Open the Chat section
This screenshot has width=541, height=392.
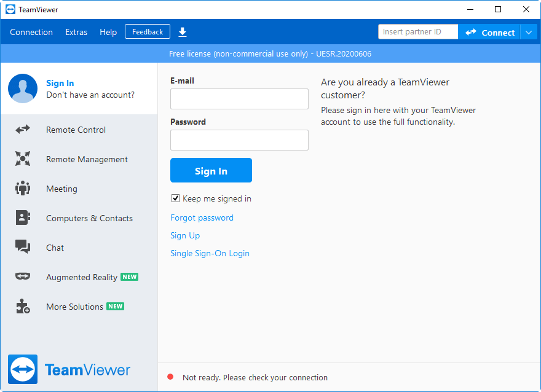(79, 248)
